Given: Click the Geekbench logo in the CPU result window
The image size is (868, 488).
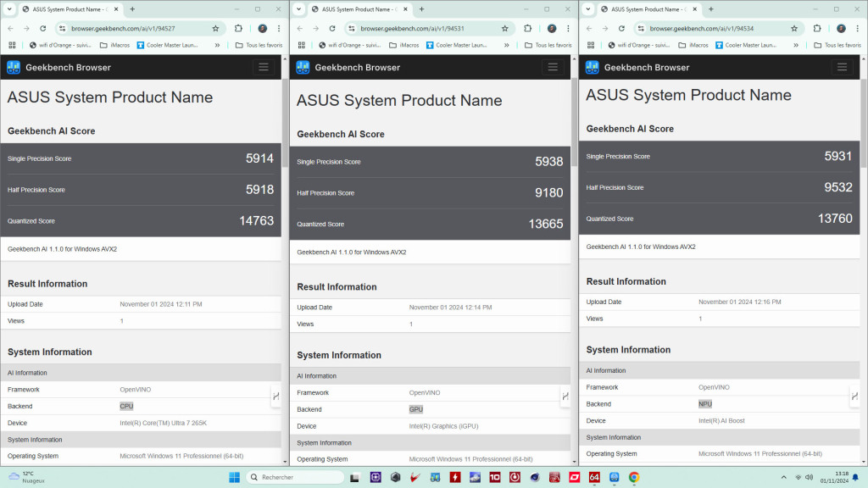Looking at the screenshot, I should pyautogui.click(x=14, y=68).
